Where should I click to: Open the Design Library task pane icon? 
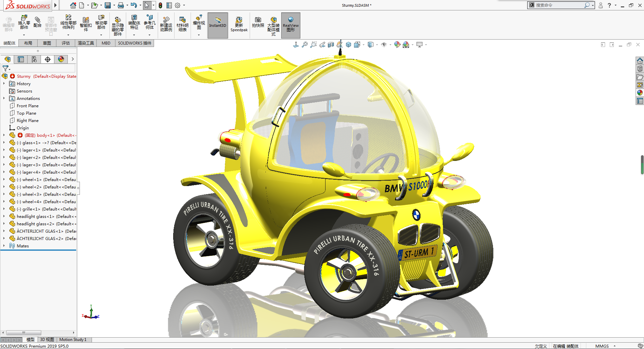pos(640,69)
